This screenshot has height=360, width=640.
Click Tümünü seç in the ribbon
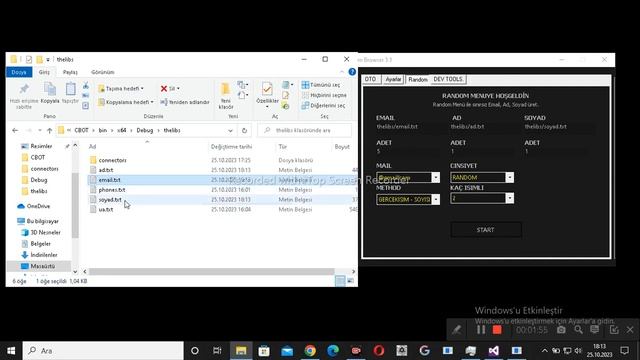tap(321, 85)
